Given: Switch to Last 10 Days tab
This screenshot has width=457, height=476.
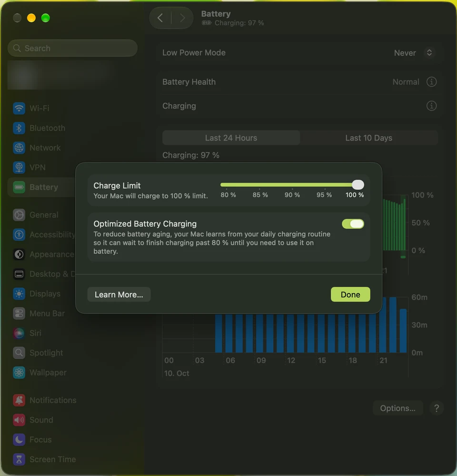Looking at the screenshot, I should (x=369, y=138).
